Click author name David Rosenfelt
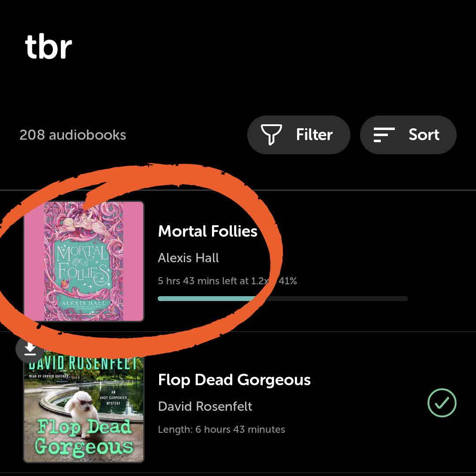This screenshot has height=476, width=476. pyautogui.click(x=205, y=406)
